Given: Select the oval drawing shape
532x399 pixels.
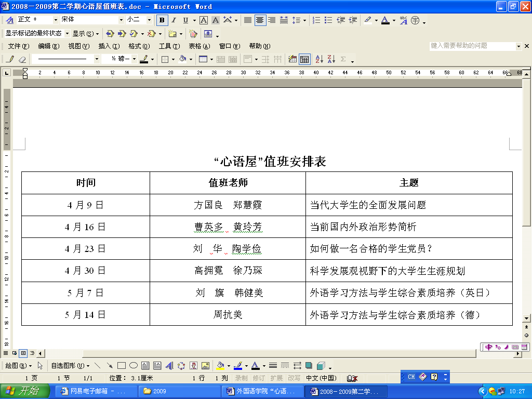Looking at the screenshot, I should pos(133,365).
